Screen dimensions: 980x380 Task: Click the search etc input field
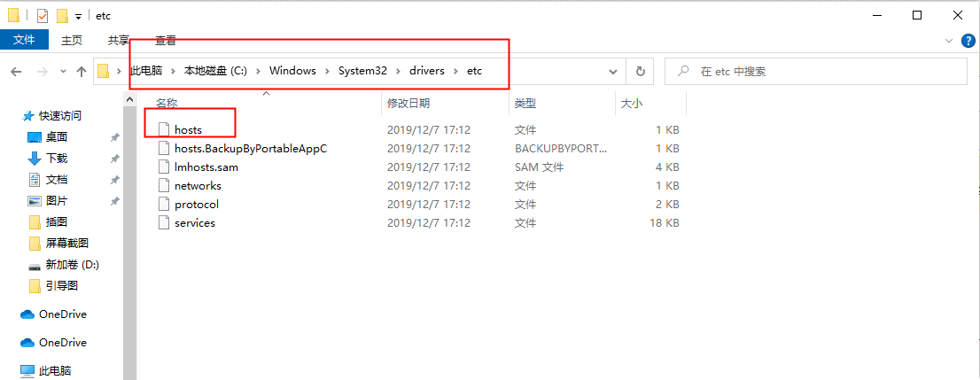(815, 71)
